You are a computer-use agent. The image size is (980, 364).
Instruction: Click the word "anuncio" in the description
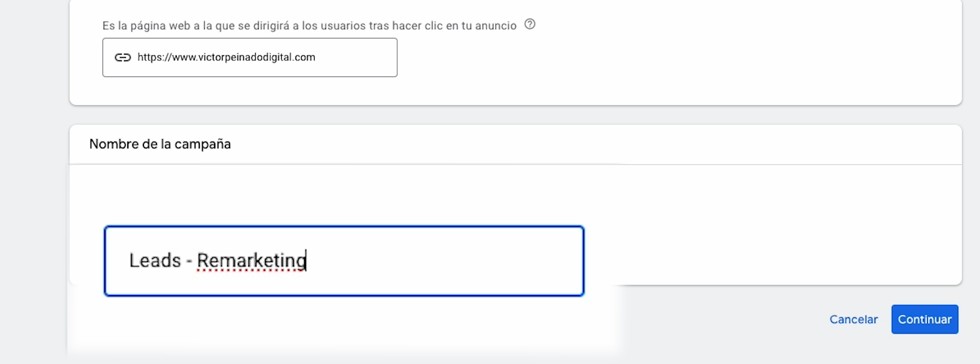tap(497, 25)
